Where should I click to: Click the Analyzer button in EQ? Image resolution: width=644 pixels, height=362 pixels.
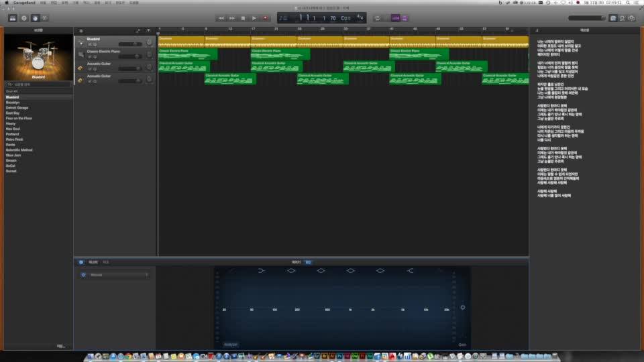(231, 345)
